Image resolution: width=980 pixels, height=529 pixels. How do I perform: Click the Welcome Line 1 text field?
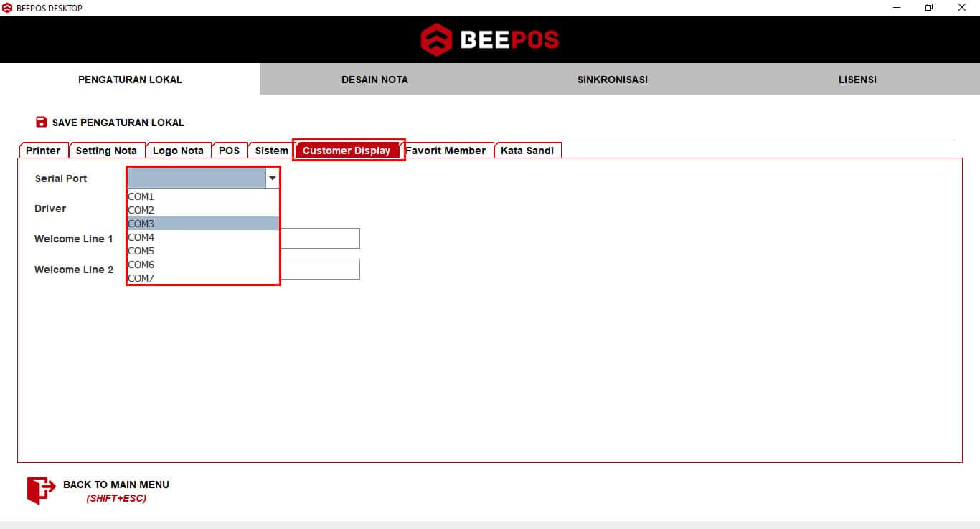[320, 239]
